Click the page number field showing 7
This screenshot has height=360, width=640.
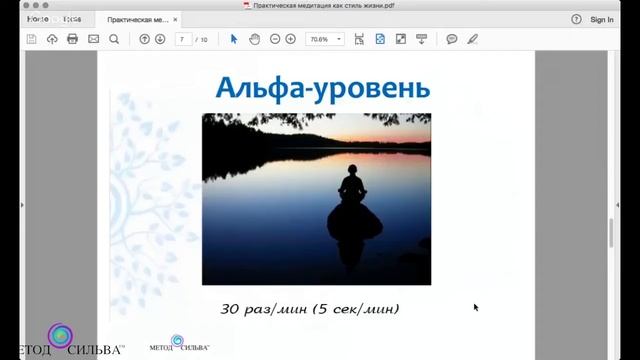(x=184, y=39)
